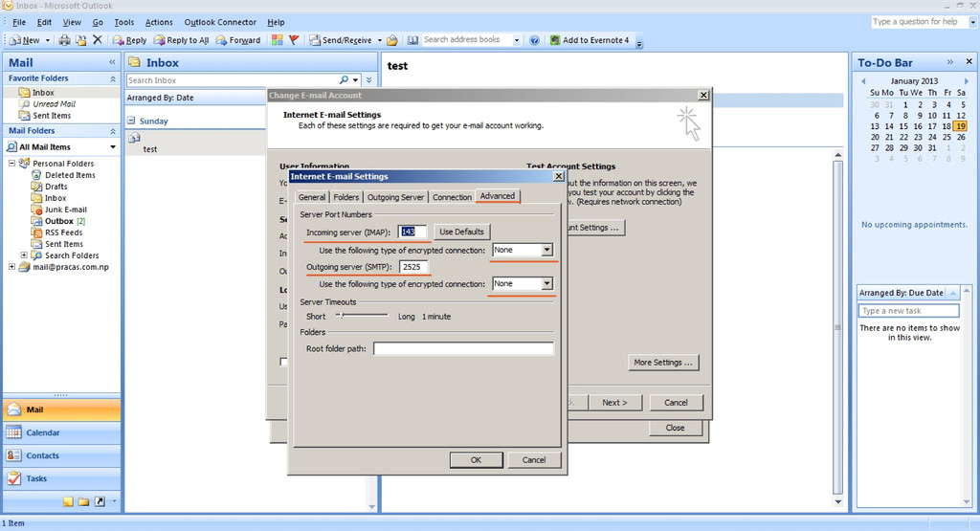
Task: Open the Outlook Connector menu
Action: (220, 22)
